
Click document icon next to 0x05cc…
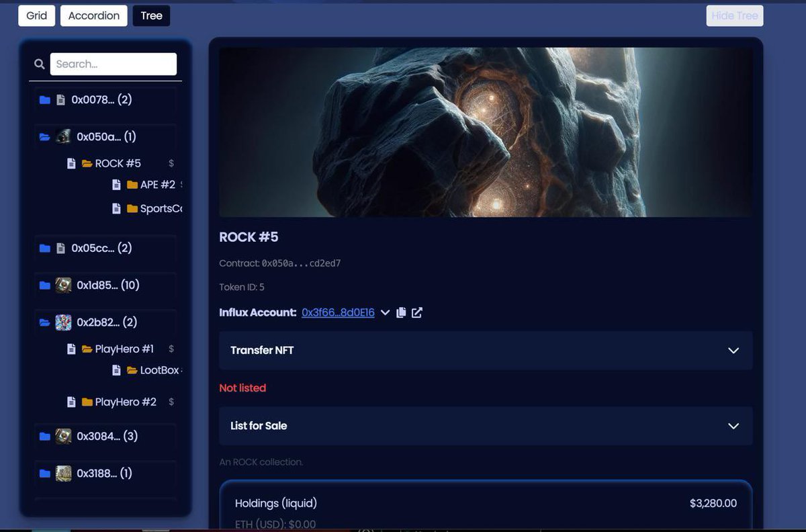[60, 248]
